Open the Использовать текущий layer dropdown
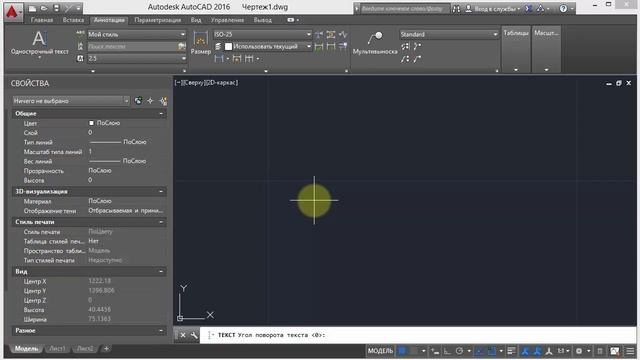Image resolution: width=640 pixels, height=360 pixels. [x=268, y=47]
